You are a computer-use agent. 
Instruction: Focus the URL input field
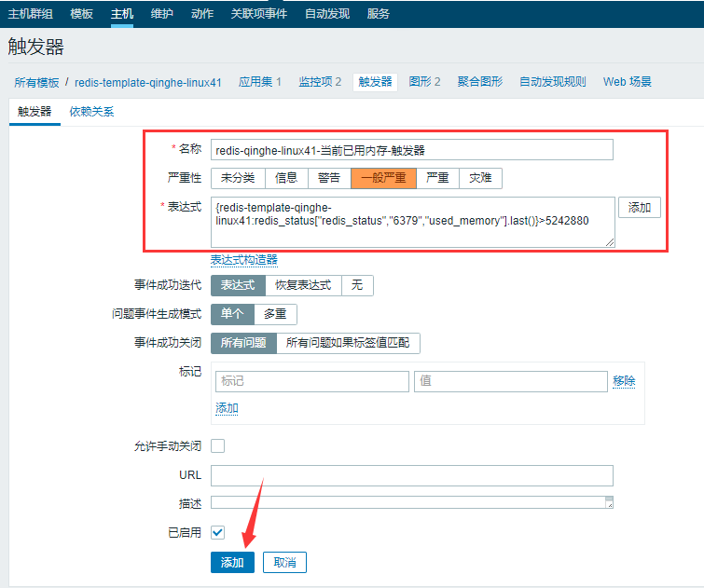(412, 476)
